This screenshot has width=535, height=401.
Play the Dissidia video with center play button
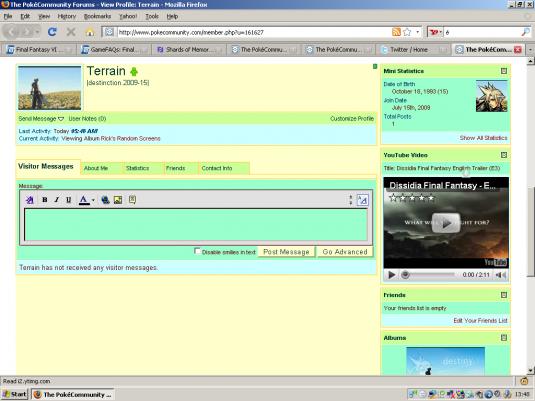(446, 223)
